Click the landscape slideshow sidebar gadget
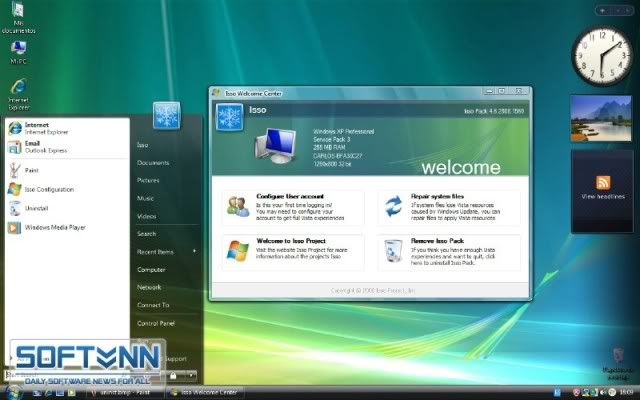The image size is (640, 400). click(x=601, y=119)
